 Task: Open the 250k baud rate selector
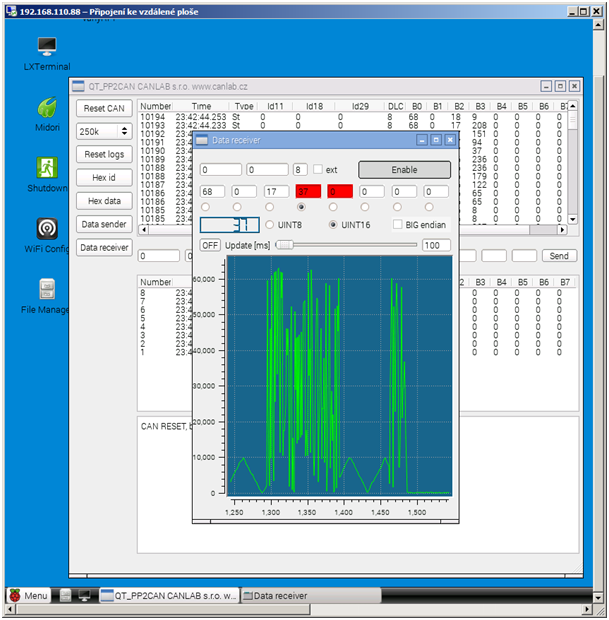104,131
